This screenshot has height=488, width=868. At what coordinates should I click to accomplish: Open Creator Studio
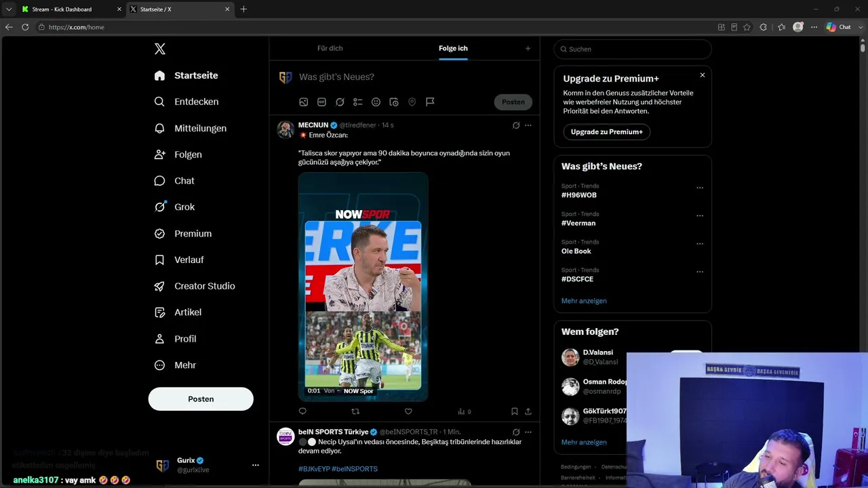coord(195,286)
